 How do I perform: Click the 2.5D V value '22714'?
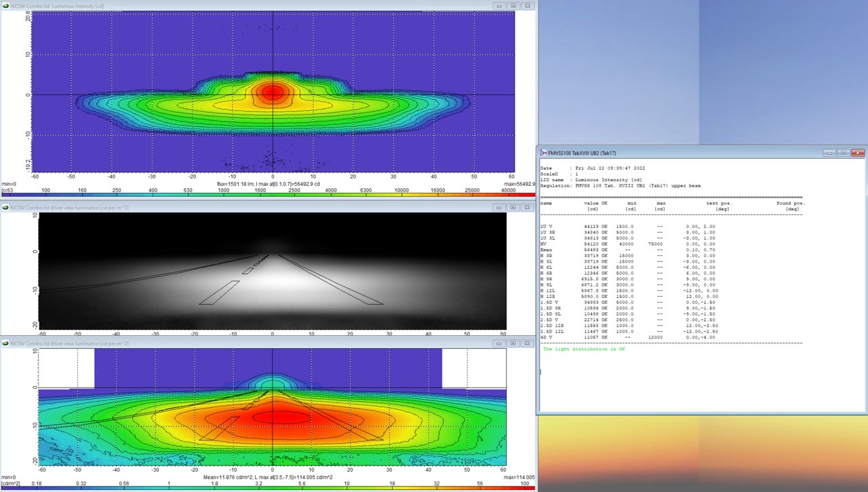click(x=591, y=320)
